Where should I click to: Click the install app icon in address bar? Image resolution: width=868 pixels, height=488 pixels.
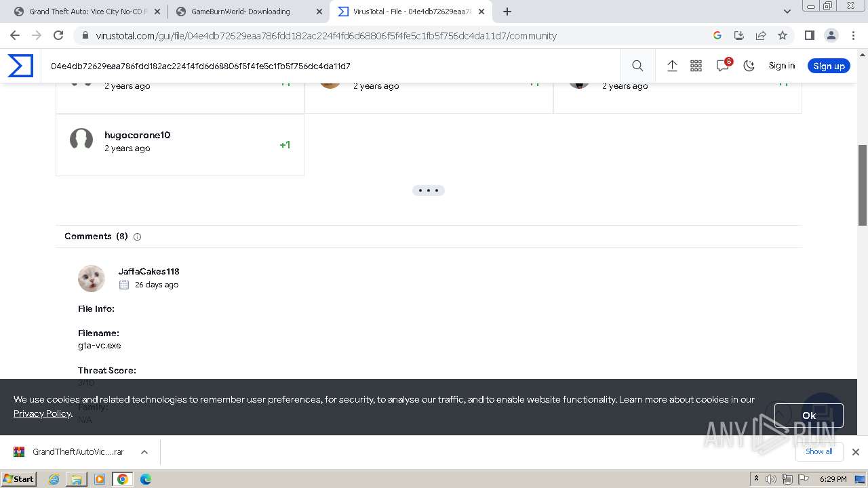739,35
